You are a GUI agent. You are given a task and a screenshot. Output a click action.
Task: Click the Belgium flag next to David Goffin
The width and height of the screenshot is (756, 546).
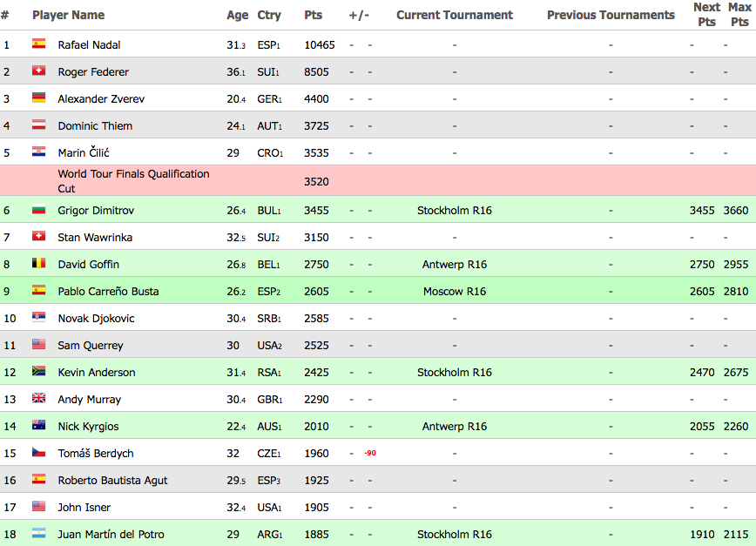coord(38,264)
